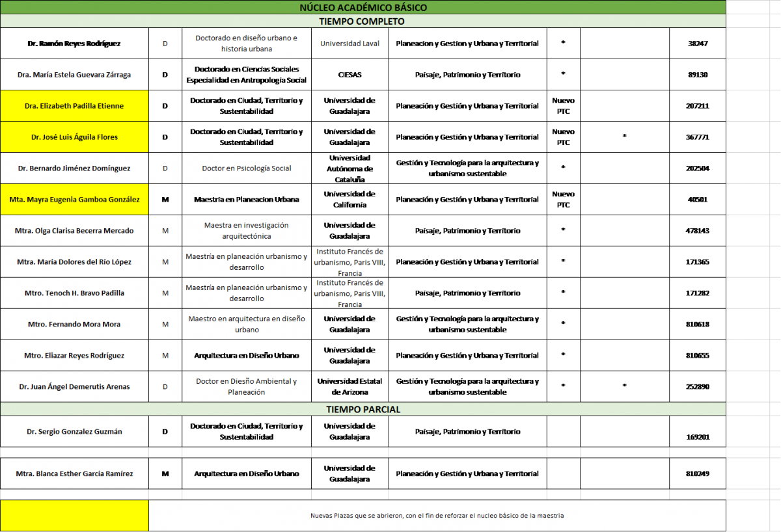Click the Dr. José Luis Águila Flores cell
The height and width of the screenshot is (532, 781).
(74, 137)
